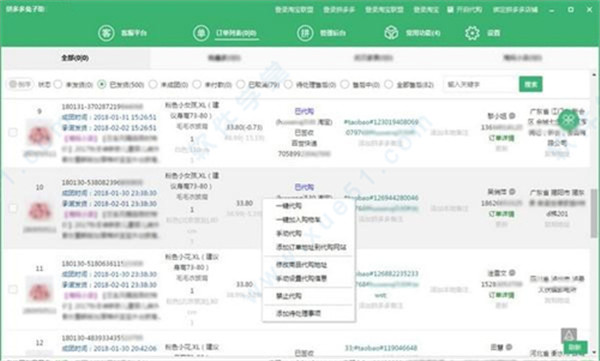Screen dimensions: 600x361
Task: Open the 客服平台 section icon
Action: coord(106,33)
